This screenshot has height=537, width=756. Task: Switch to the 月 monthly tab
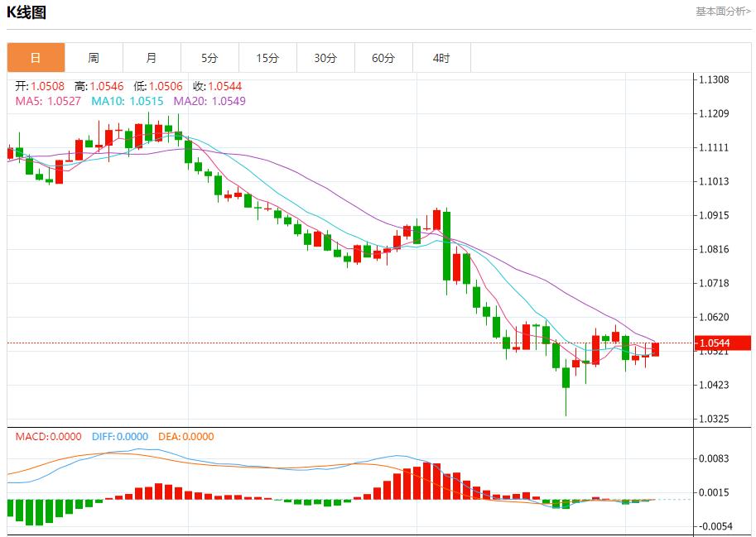pos(152,58)
